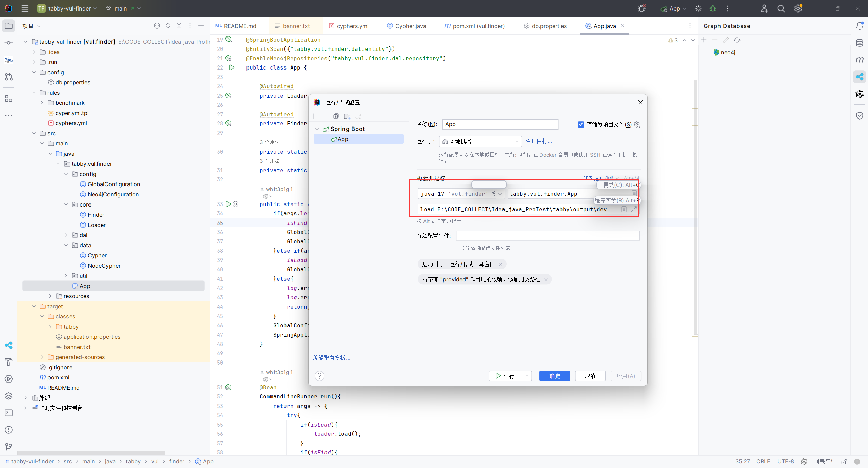Switch to the db.properties editor tab
Screen dimensions: 868x468
click(549, 26)
